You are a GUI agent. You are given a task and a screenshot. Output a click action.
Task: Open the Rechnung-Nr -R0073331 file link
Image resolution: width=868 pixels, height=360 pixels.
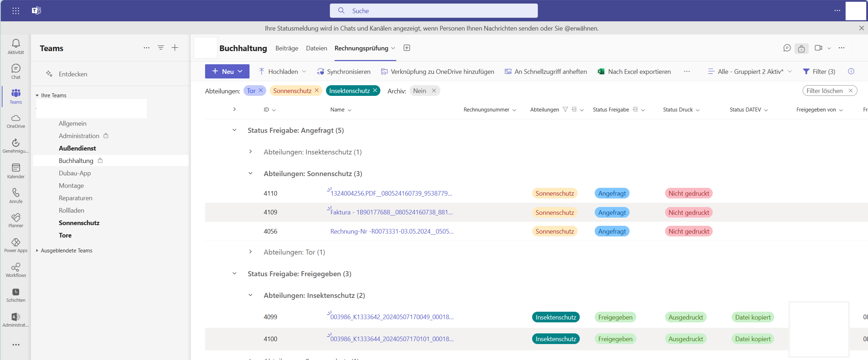tap(392, 231)
